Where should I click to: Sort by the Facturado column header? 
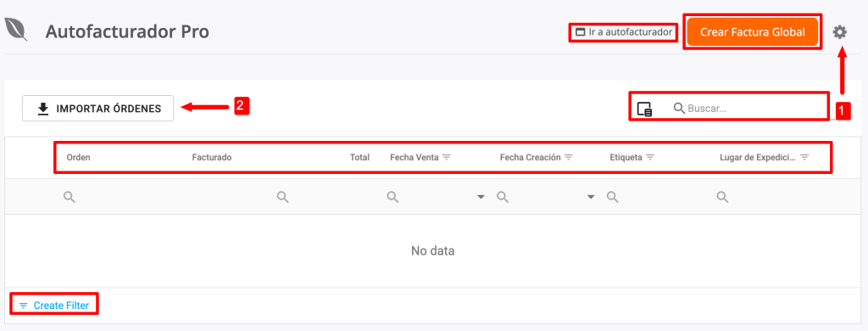click(211, 158)
